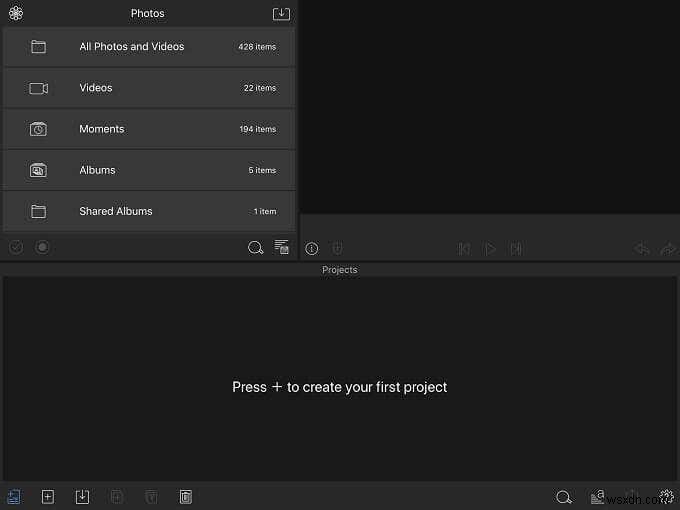Screen dimensions: 680x510
Task: Click the undo arrow icon
Action: click(642, 249)
